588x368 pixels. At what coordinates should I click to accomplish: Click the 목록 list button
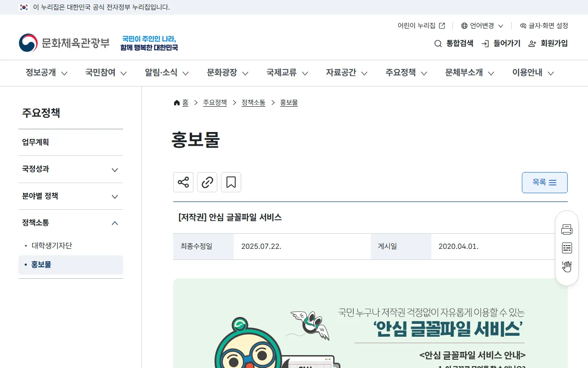click(x=545, y=183)
